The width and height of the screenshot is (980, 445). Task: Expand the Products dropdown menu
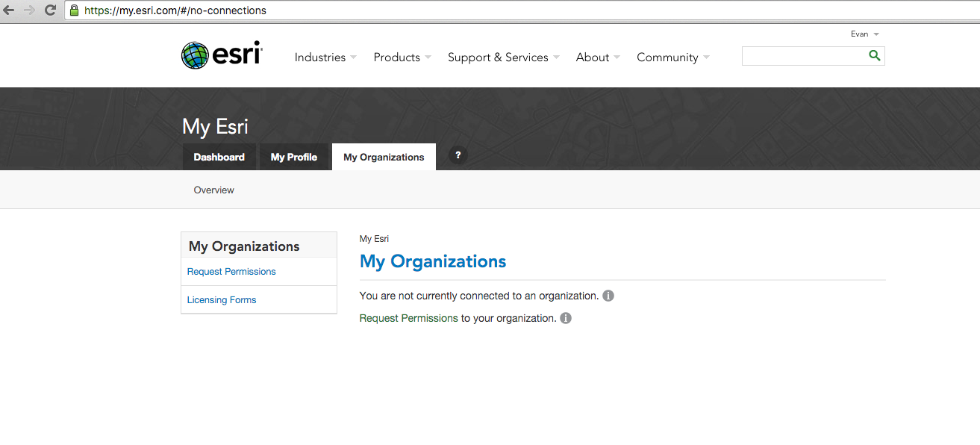tap(402, 57)
